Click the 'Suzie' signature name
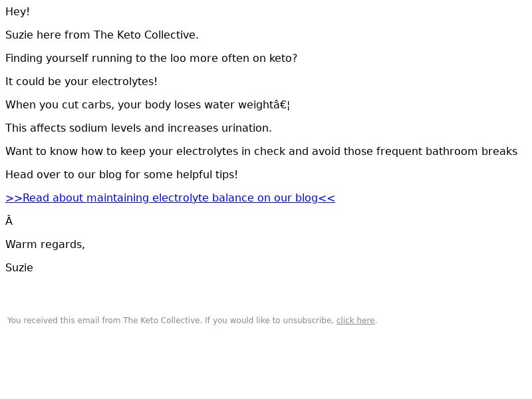Viewport: 532px width, 399px height. point(19,268)
